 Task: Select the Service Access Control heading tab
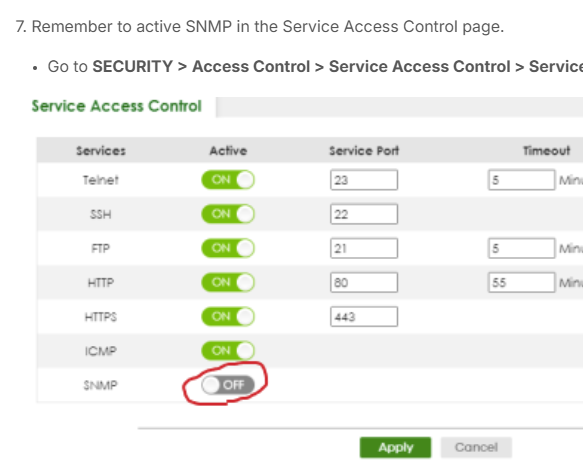[116, 106]
